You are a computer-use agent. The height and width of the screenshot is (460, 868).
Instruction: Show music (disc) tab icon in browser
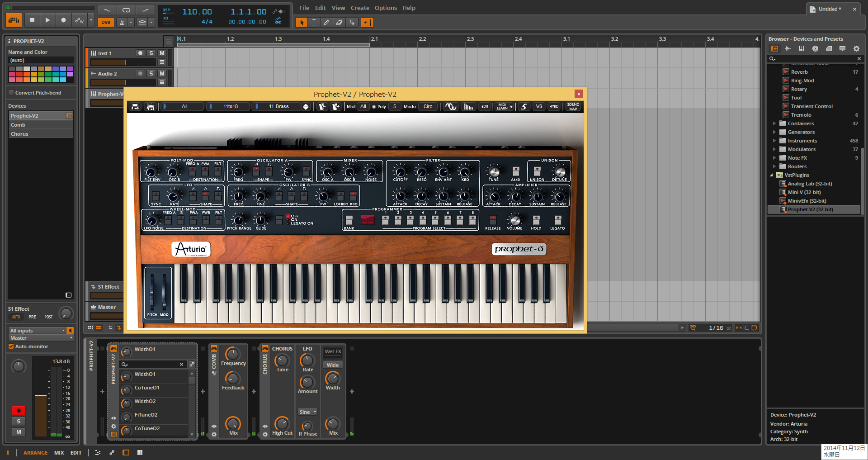[x=815, y=48]
